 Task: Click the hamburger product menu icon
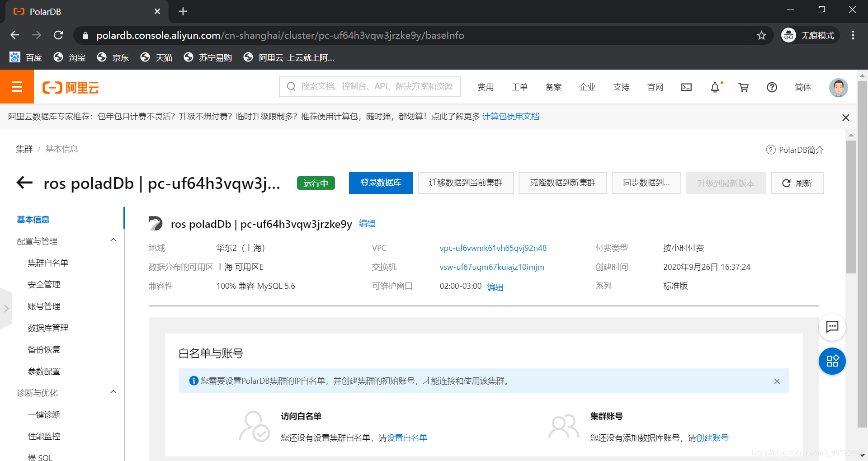[17, 87]
